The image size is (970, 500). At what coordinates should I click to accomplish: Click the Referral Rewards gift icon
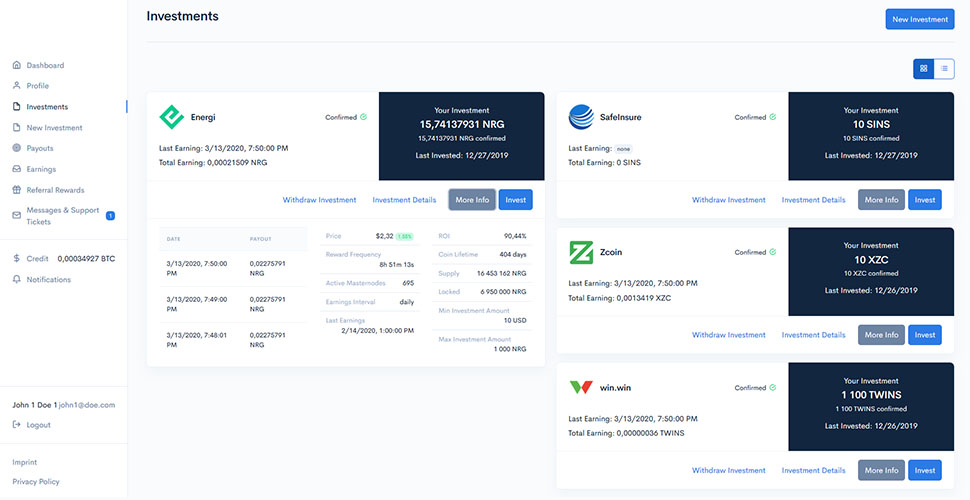17,190
